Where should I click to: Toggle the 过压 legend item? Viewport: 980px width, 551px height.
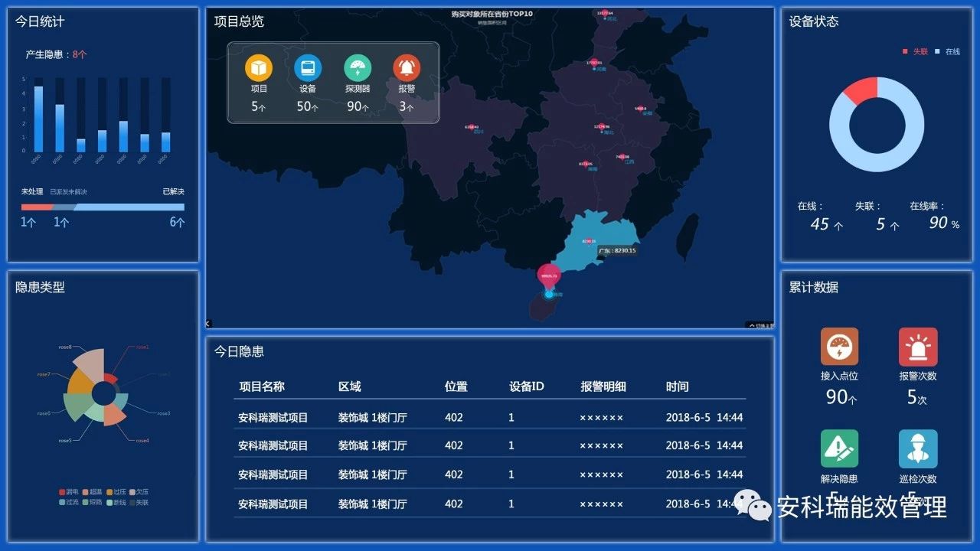[116, 491]
